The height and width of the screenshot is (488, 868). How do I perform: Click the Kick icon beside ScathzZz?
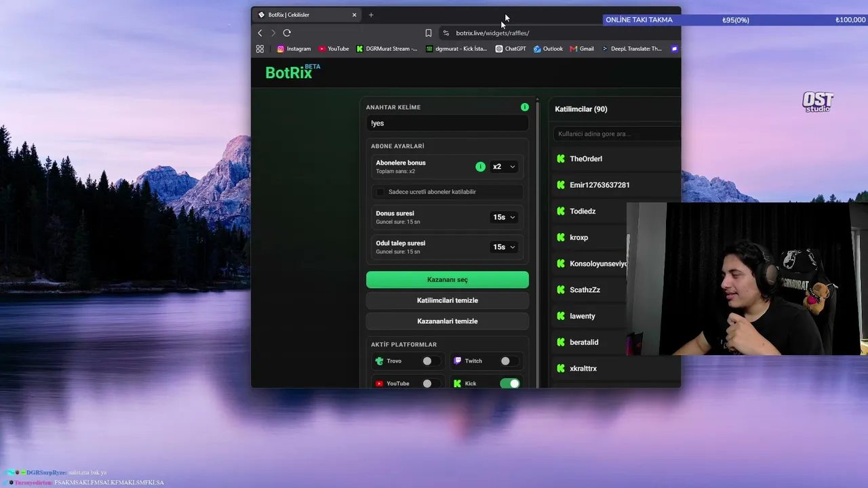click(561, 290)
